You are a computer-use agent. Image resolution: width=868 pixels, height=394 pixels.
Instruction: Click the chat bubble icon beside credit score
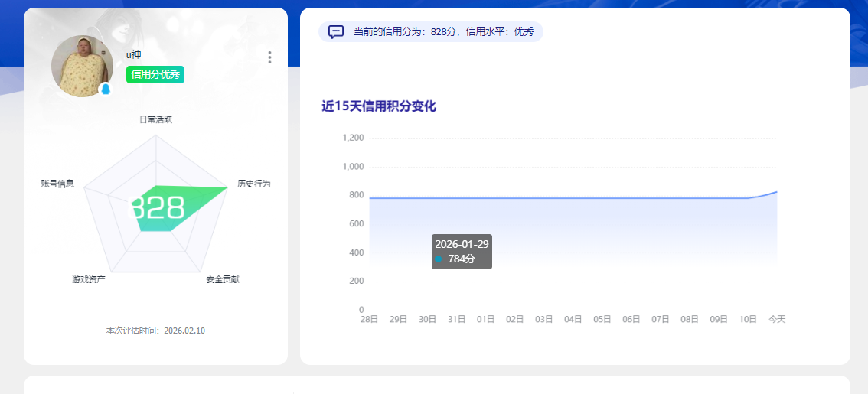pos(336,31)
